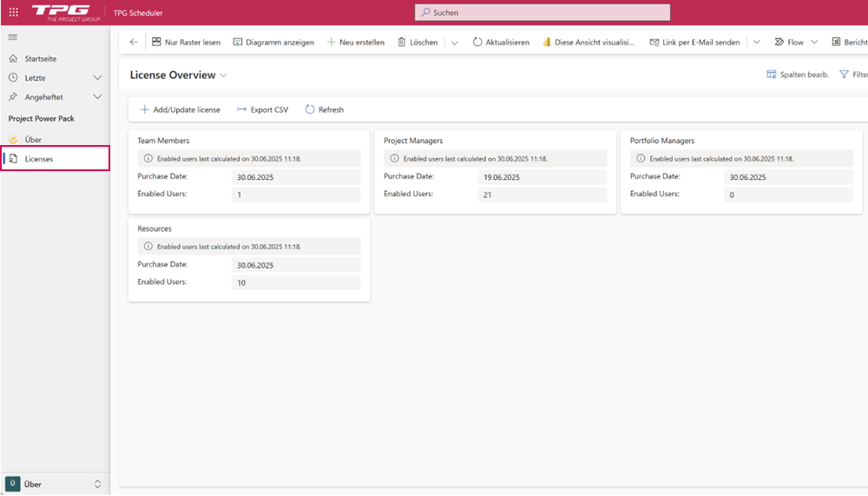Click the Project Power Pack heading
868x496 pixels.
coord(41,119)
